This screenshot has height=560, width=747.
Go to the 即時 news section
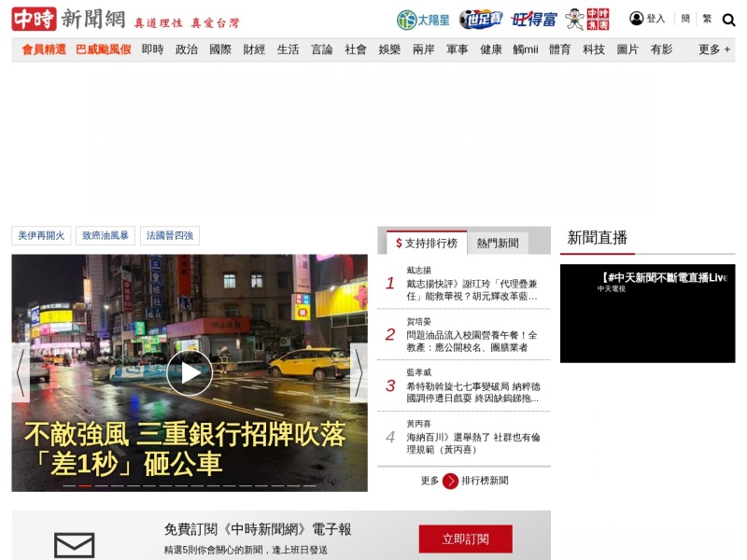pyautogui.click(x=152, y=49)
